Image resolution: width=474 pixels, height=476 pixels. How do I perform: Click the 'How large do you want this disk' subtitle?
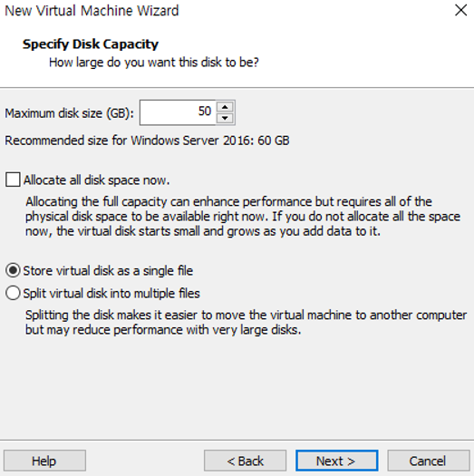tap(154, 63)
